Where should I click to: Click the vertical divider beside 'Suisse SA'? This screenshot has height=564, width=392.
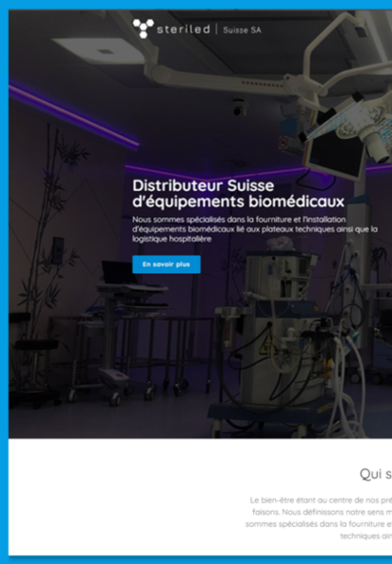click(x=216, y=29)
